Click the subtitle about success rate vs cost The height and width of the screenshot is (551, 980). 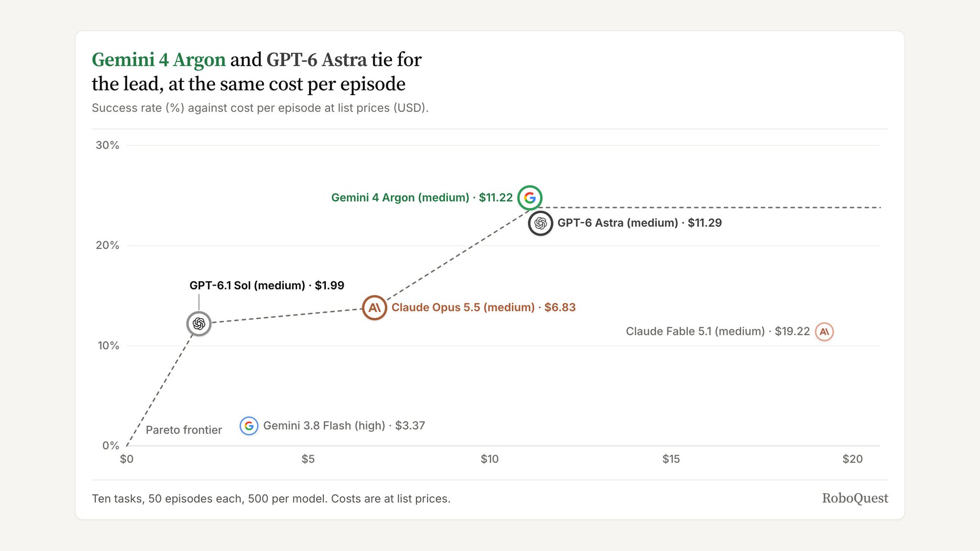(x=260, y=108)
